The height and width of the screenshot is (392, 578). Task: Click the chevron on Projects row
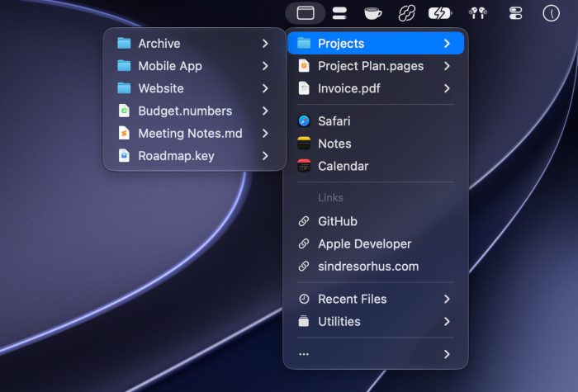[447, 44]
